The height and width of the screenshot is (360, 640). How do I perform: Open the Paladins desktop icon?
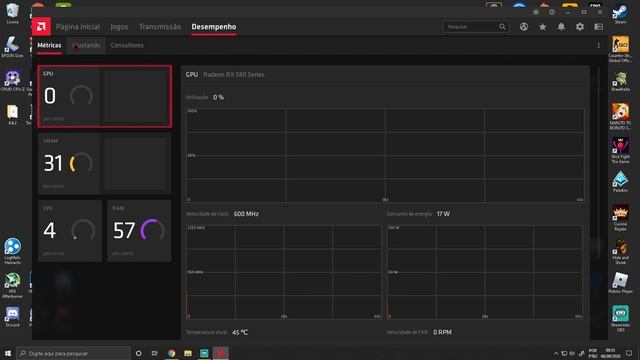pyautogui.click(x=620, y=182)
